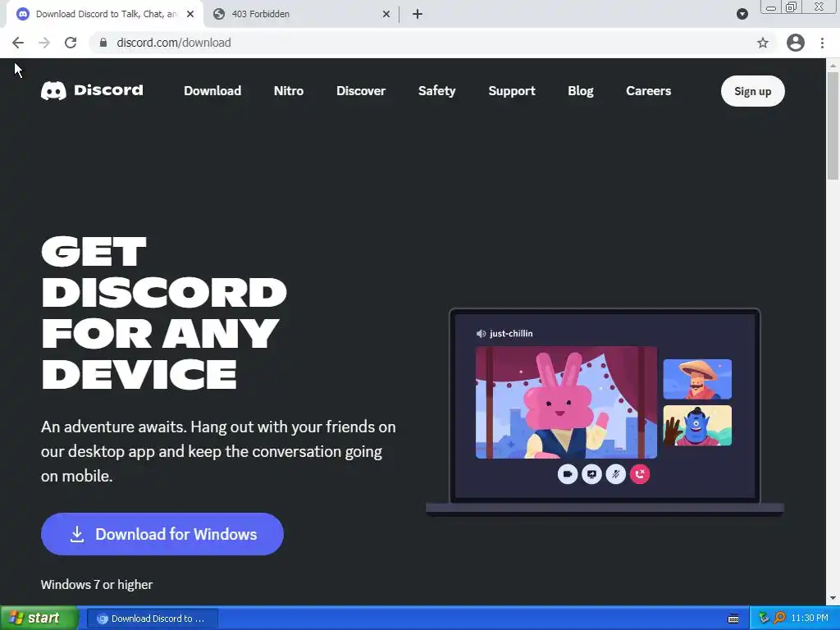
Task: Minimize the Chrome window
Action: [771, 7]
